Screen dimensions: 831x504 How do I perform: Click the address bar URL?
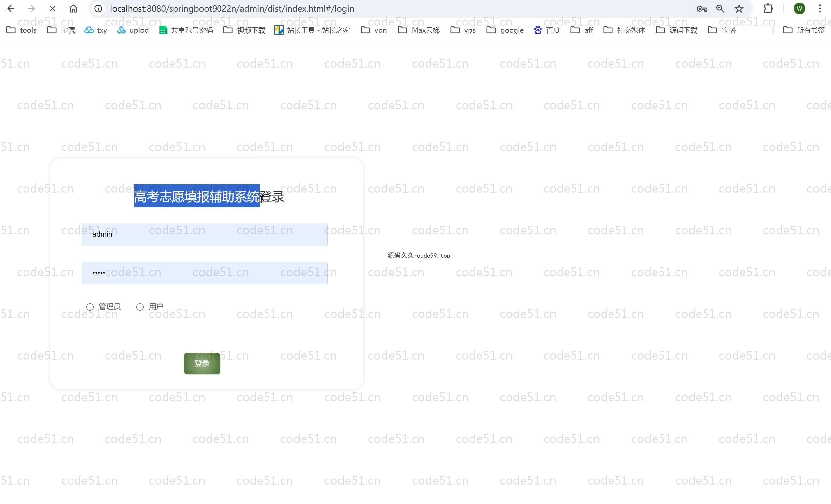232,8
